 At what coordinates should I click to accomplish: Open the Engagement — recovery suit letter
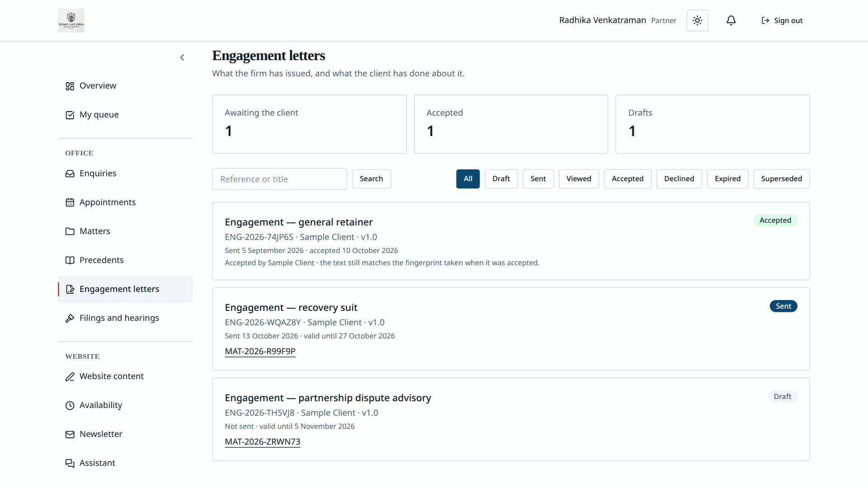[291, 308]
